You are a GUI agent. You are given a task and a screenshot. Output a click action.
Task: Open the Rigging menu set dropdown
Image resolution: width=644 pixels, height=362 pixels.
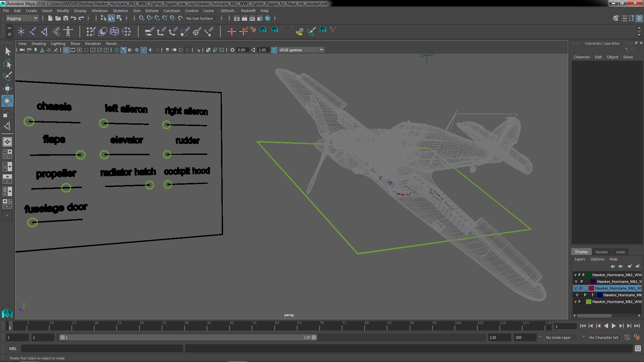point(22,18)
